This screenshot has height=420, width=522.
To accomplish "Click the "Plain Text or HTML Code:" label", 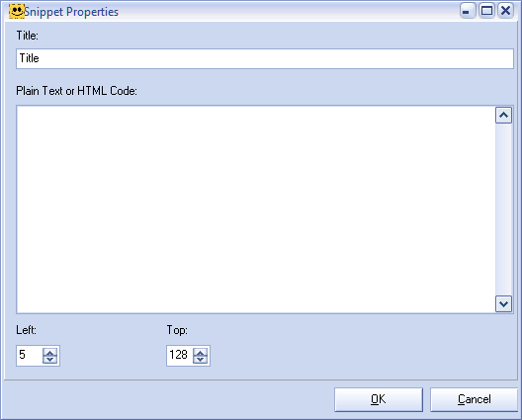I will pyautogui.click(x=76, y=91).
